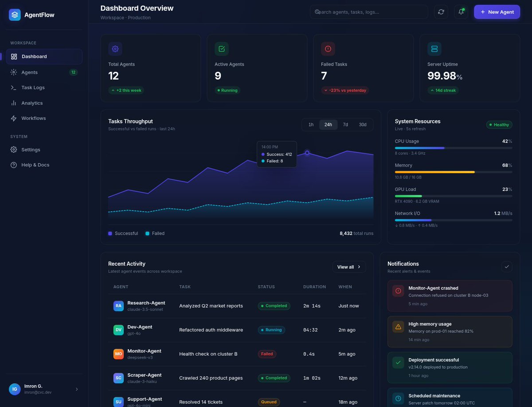
Task: Click the search magnifier icon
Action: (317, 12)
